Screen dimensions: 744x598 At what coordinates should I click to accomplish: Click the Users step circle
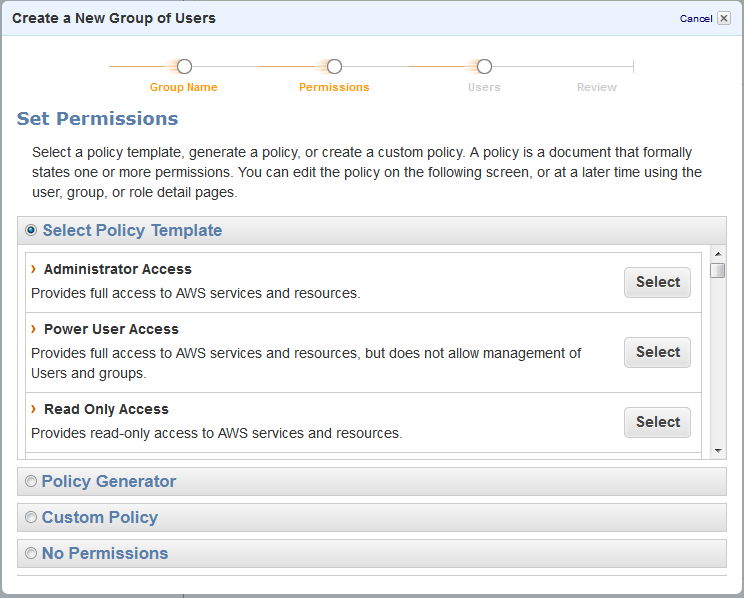click(484, 67)
